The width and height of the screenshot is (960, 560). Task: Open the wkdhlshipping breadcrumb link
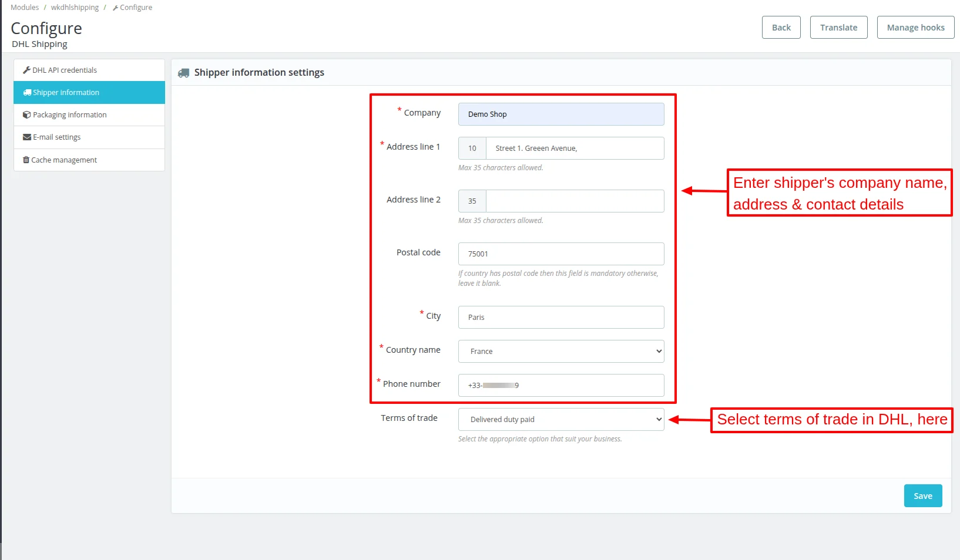[75, 8]
